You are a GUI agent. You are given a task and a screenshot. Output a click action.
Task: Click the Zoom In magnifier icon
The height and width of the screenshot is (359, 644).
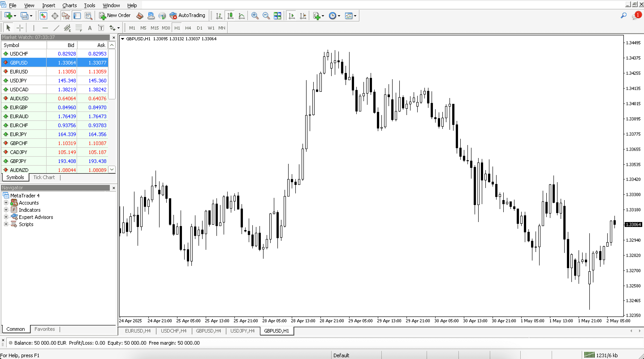pyautogui.click(x=255, y=16)
